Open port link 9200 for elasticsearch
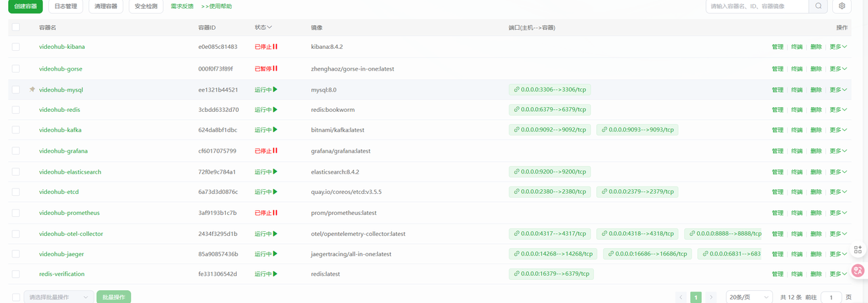 (550, 171)
